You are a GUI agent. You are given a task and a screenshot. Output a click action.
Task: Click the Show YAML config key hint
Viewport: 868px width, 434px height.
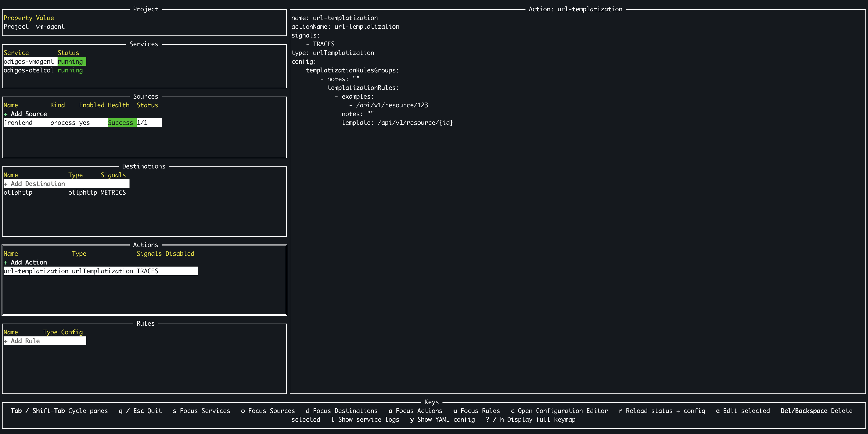(442, 420)
